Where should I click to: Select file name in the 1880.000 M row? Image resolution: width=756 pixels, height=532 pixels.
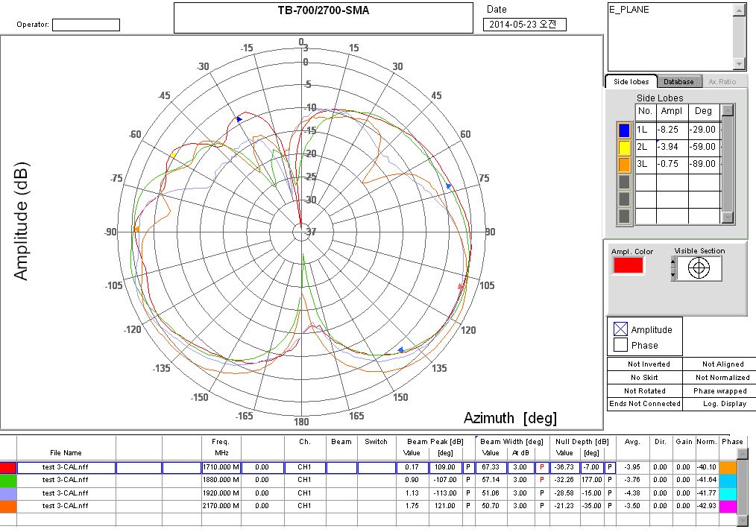pyautogui.click(x=66, y=480)
